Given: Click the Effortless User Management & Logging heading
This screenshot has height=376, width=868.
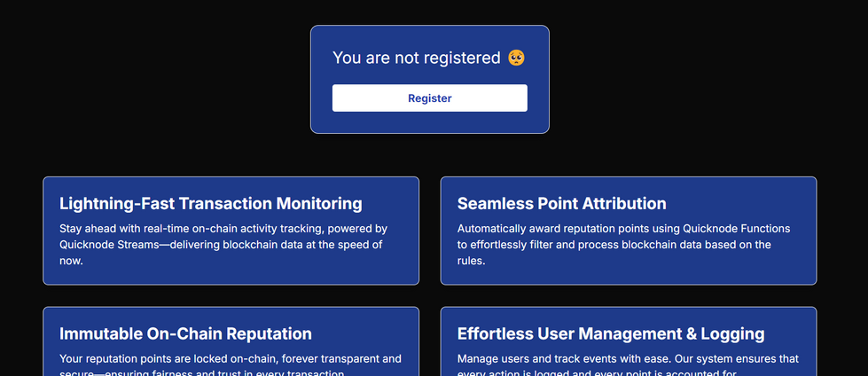Looking at the screenshot, I should 610,333.
